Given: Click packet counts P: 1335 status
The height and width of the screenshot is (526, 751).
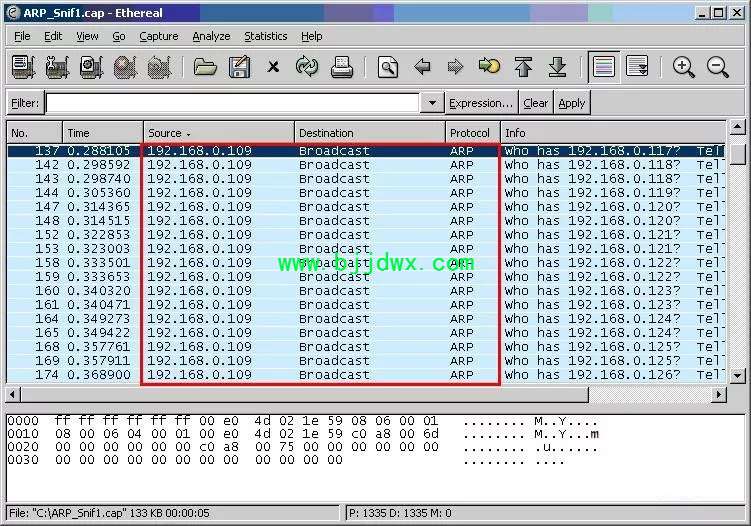Looking at the screenshot, I should pyautogui.click(x=545, y=513).
